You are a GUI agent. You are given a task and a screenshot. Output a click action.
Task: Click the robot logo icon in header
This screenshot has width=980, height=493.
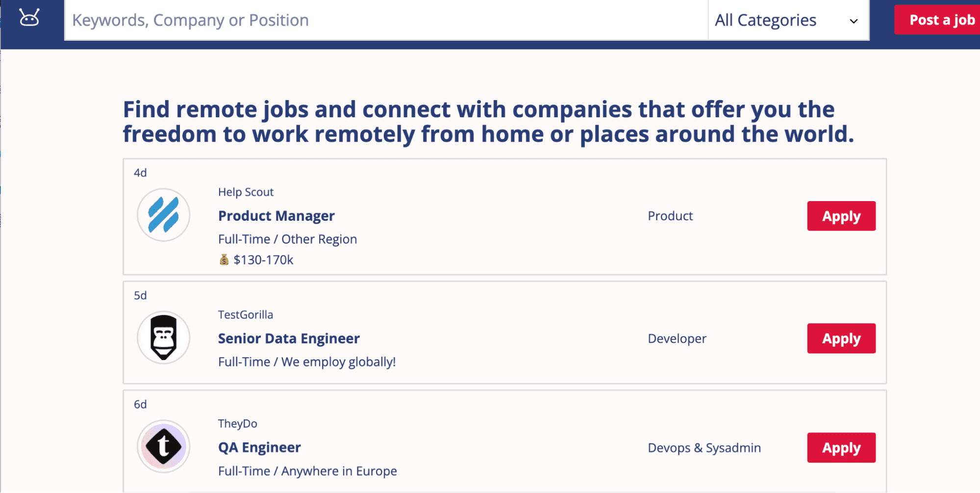point(29,18)
